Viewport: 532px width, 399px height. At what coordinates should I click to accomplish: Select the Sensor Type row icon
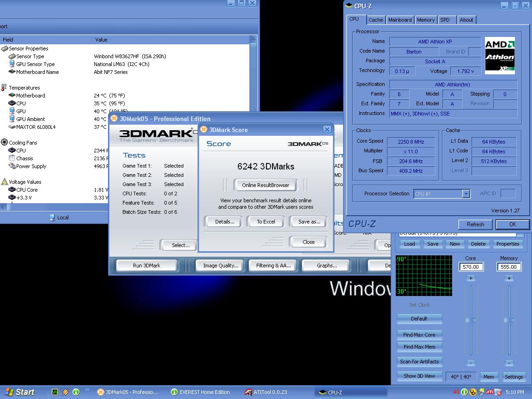point(12,56)
